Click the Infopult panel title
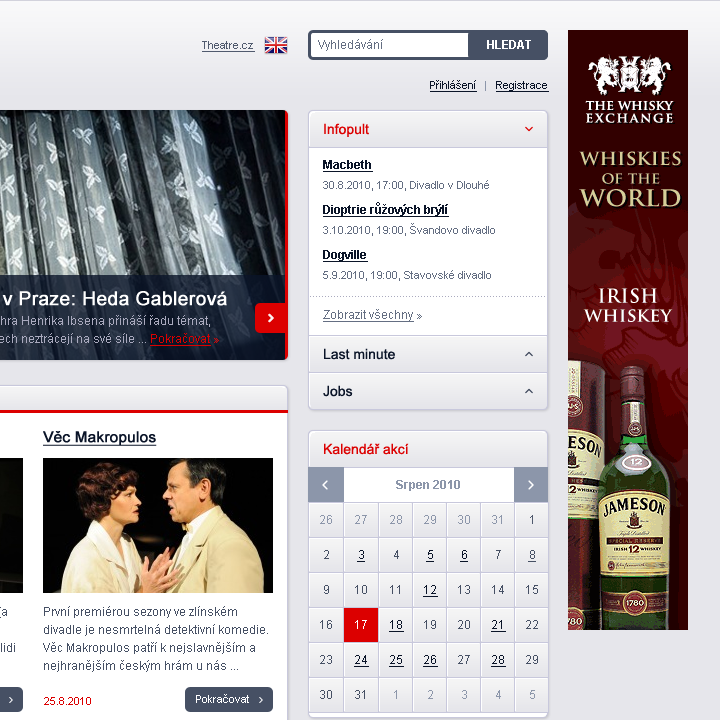This screenshot has height=720, width=720. (346, 129)
